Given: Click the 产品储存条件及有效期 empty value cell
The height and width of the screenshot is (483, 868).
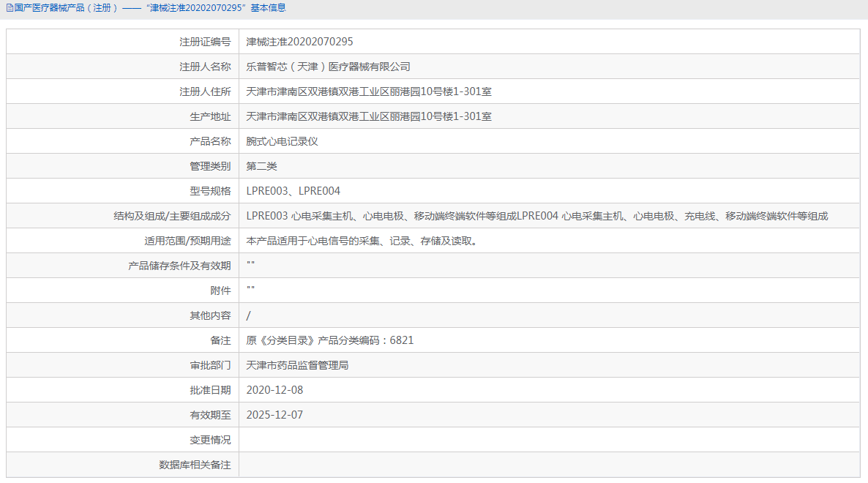Looking at the screenshot, I should click(252, 265).
